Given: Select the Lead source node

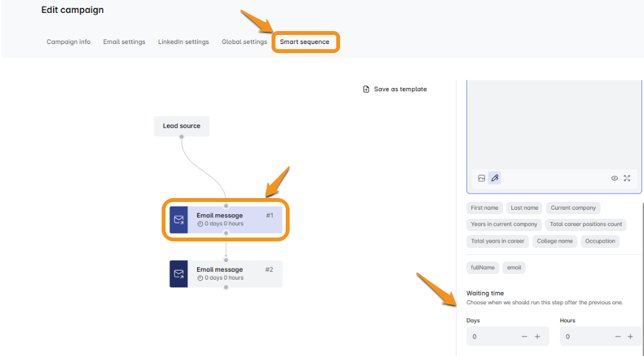Looking at the screenshot, I should 182,126.
